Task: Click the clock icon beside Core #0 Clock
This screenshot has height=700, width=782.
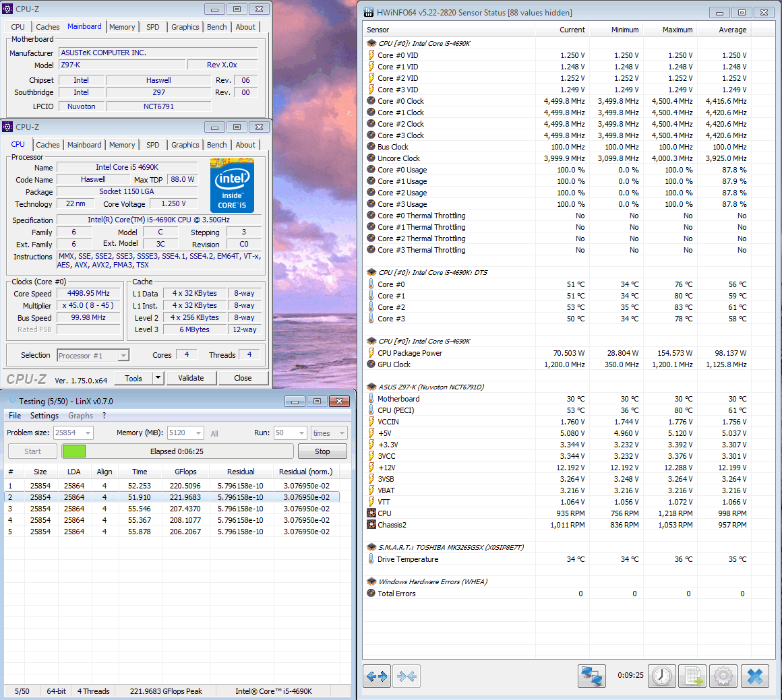Action: tap(371, 100)
